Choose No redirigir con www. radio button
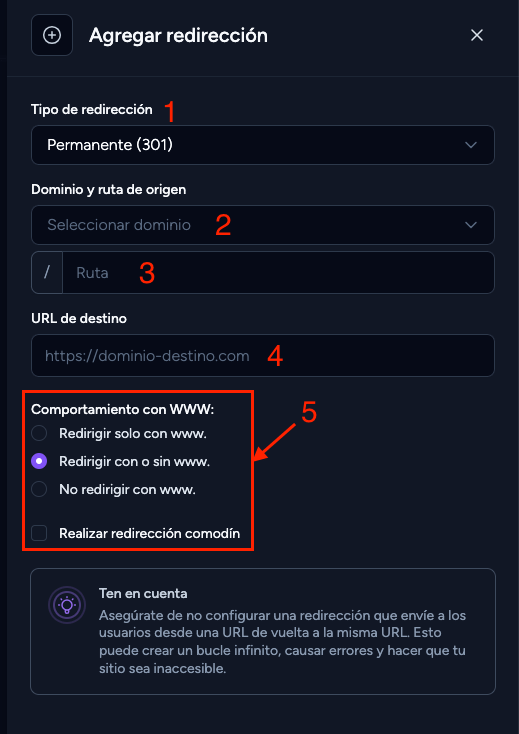 coord(39,490)
